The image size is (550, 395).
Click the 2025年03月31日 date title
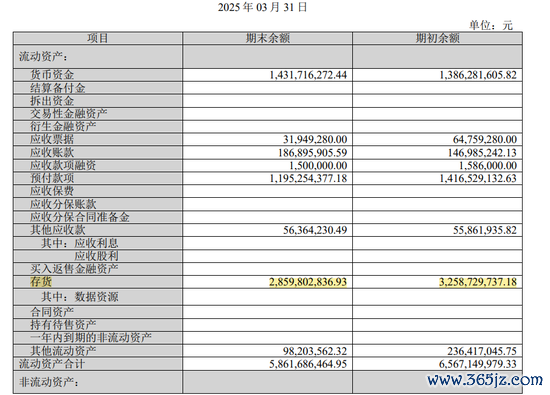point(262,7)
